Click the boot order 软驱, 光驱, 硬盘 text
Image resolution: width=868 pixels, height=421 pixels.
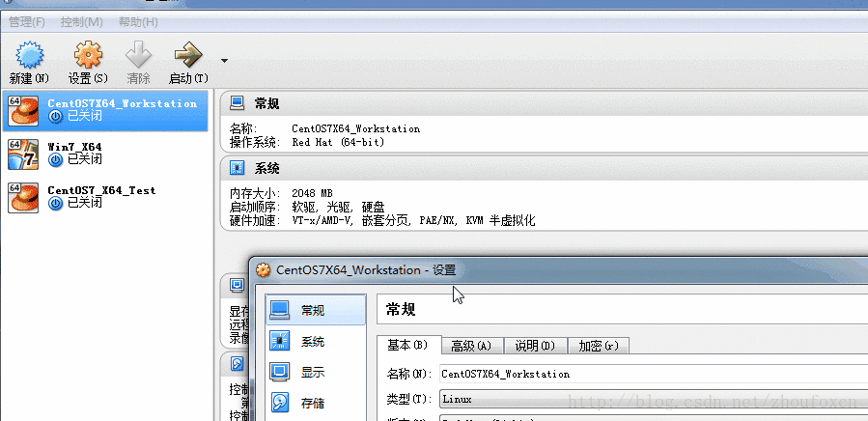(x=338, y=208)
